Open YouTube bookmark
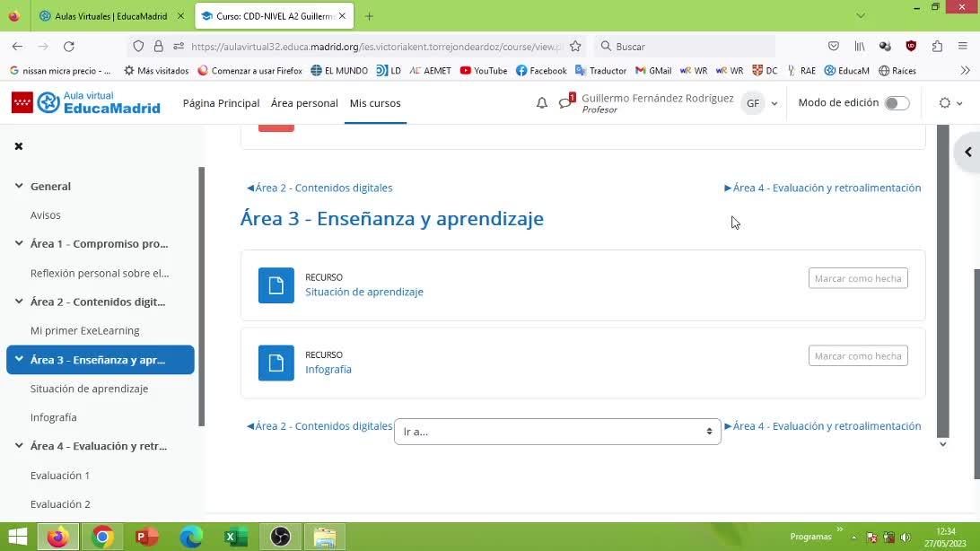This screenshot has width=980, height=551. 484,71
